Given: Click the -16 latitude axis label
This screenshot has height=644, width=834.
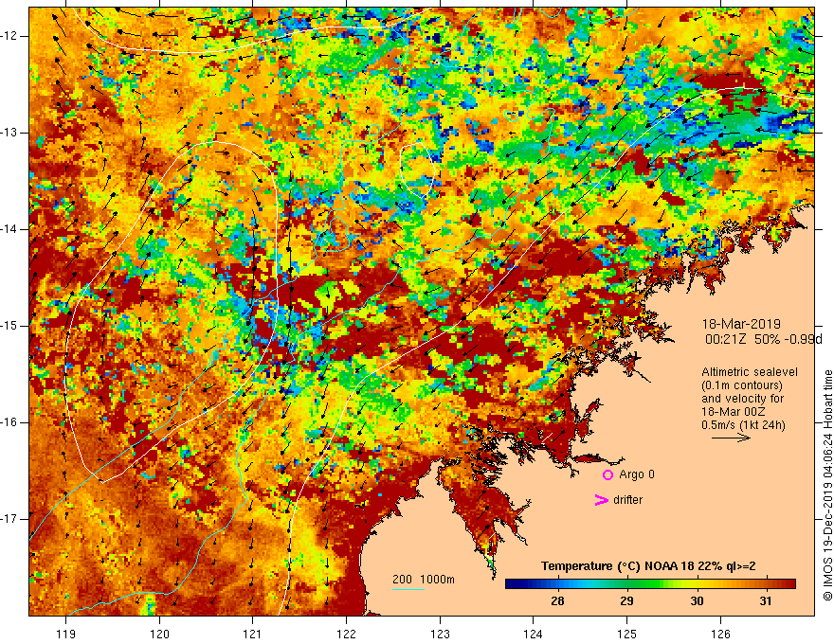Looking at the screenshot, I should coord(9,422).
